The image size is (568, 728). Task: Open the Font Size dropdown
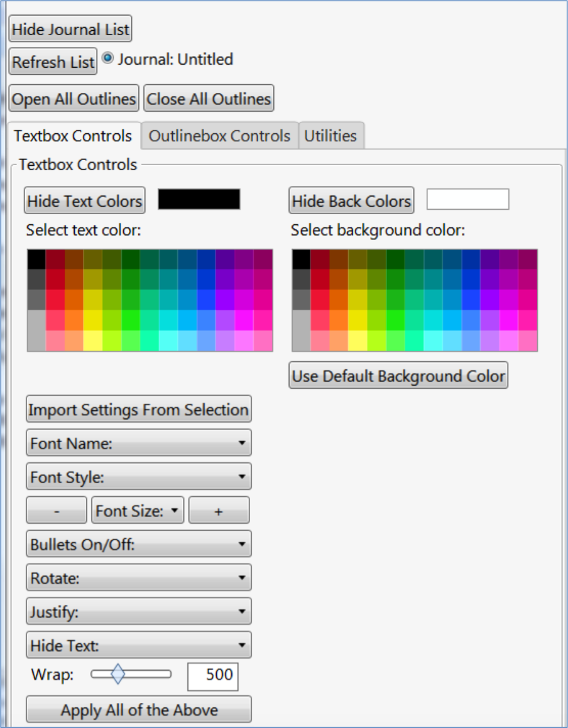pyautogui.click(x=137, y=510)
